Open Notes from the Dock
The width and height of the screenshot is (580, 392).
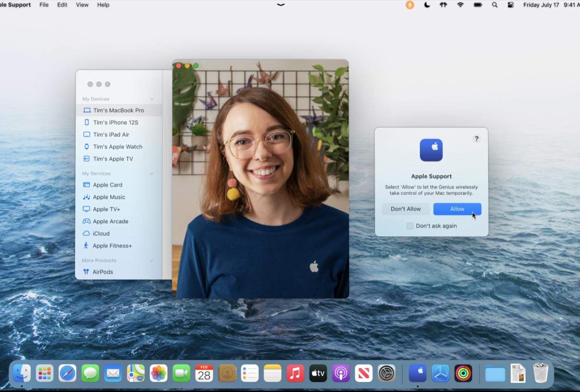273,373
